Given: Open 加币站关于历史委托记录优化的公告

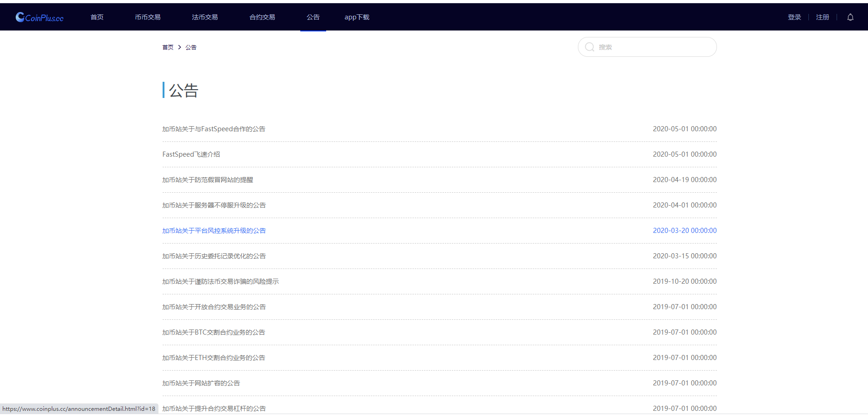Looking at the screenshot, I should click(x=214, y=256).
